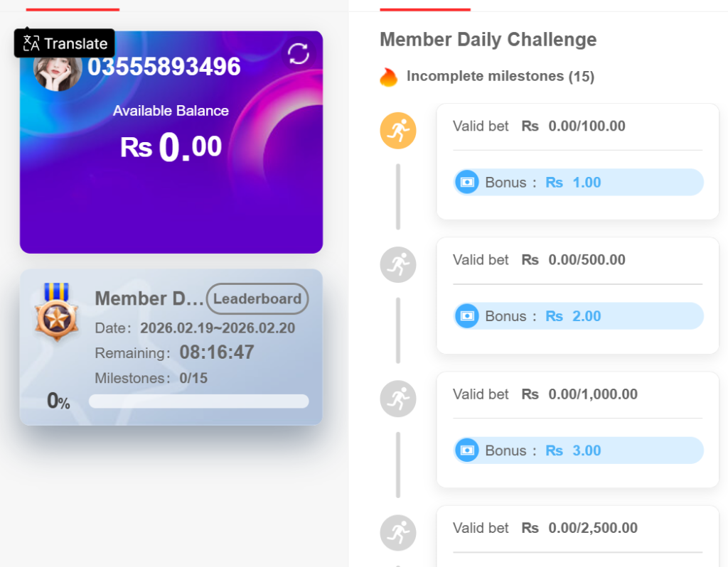Image resolution: width=728 pixels, height=567 pixels.
Task: Click the banknote icon on Rs 1.00 bonus
Action: click(467, 183)
